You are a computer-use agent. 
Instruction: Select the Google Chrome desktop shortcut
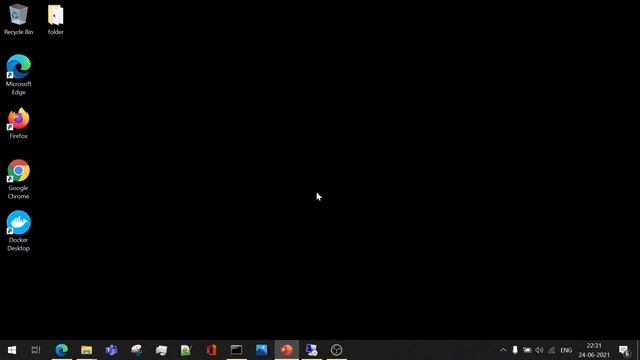pyautogui.click(x=18, y=179)
